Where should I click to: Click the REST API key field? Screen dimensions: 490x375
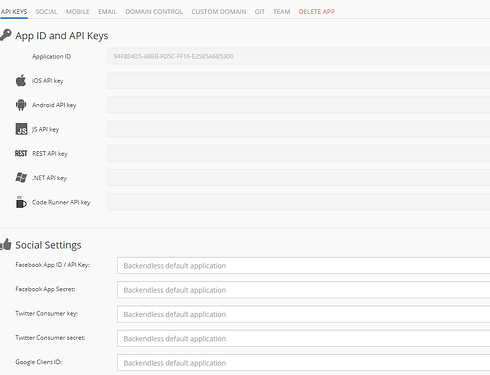[298, 153]
